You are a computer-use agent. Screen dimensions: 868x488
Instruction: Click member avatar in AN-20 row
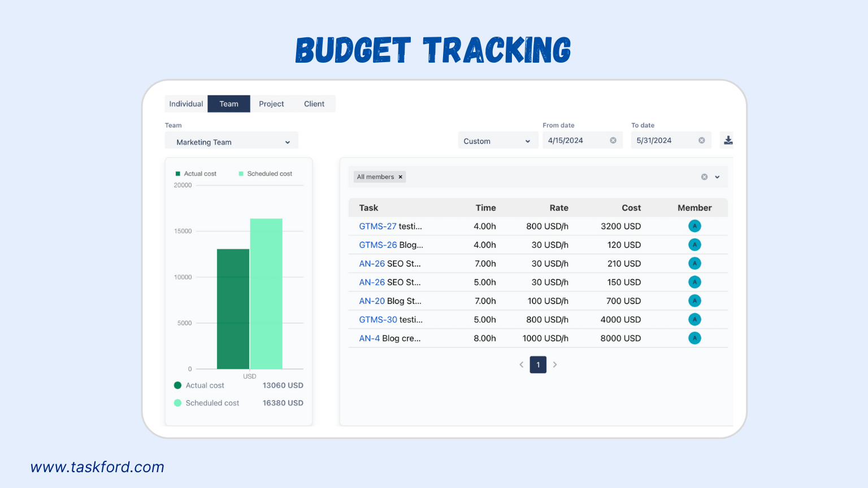coord(695,300)
